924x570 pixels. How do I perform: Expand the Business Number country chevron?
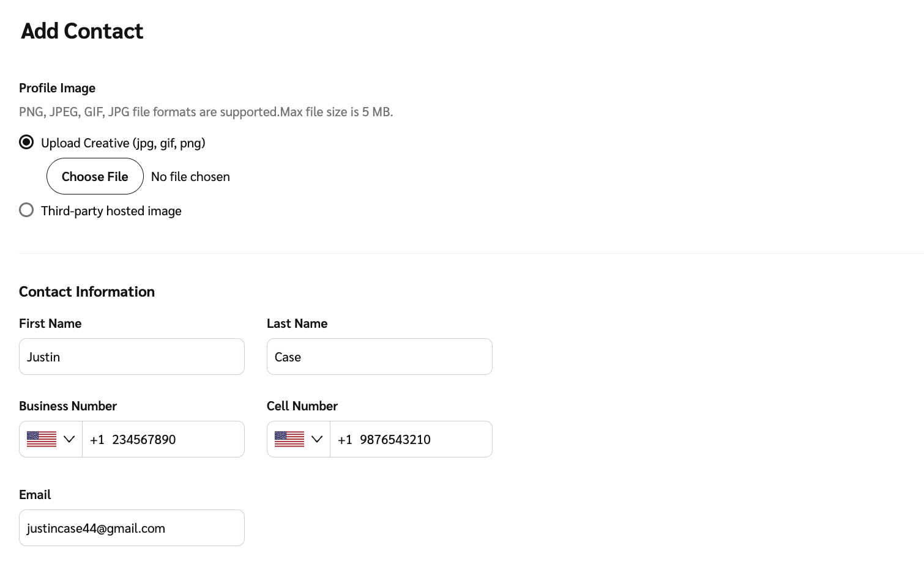(x=69, y=439)
